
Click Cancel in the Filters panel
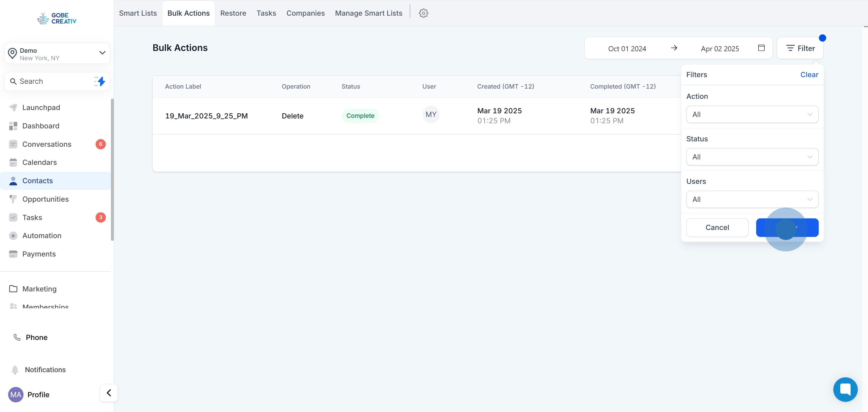point(717,227)
